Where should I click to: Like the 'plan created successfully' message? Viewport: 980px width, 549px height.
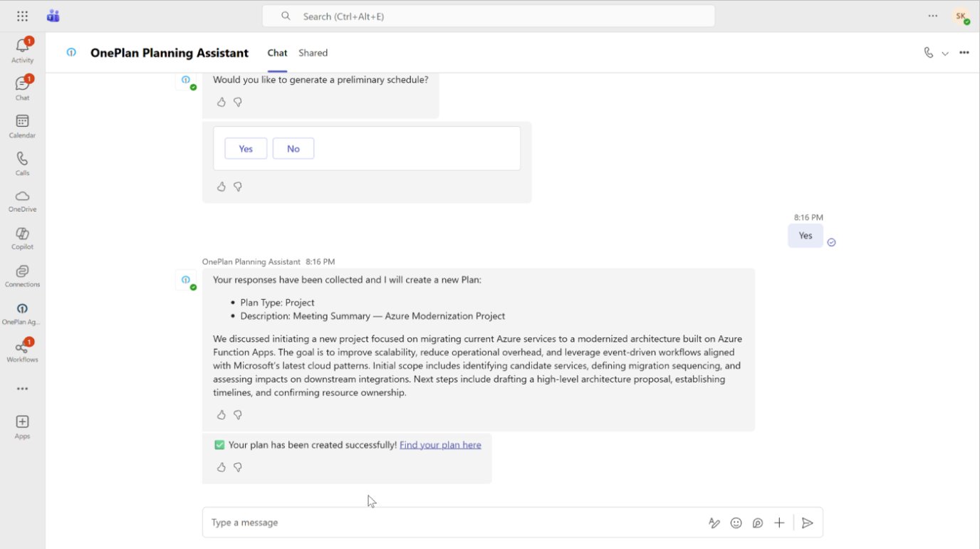tap(221, 467)
